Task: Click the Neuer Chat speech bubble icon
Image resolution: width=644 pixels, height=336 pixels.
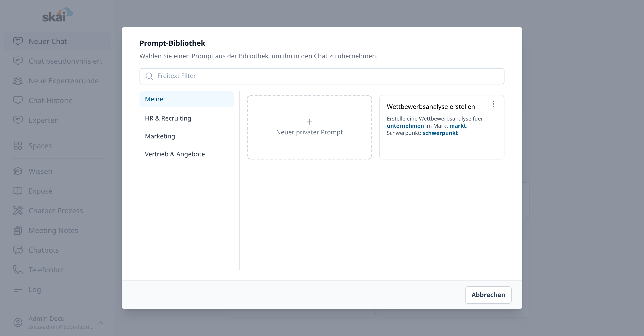Action: pyautogui.click(x=18, y=41)
